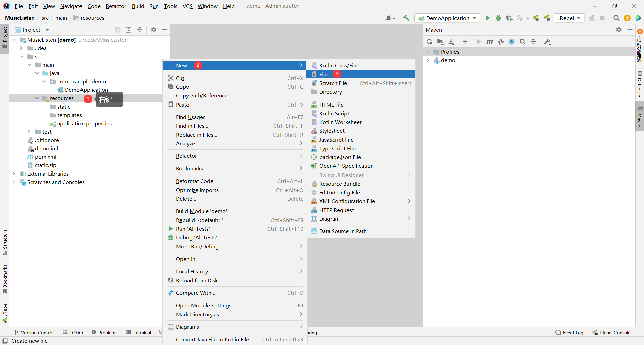Screen dimensions: 644x345
Task: Open Stylesheet option in New submenu
Action: coord(361,131)
